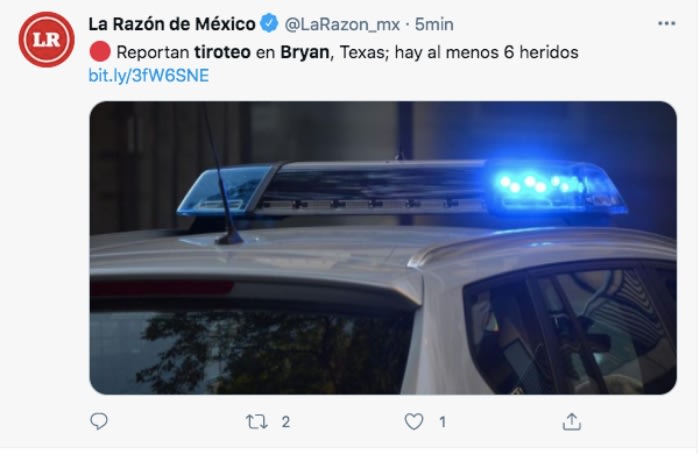Viewport: 700px width, 454px height.
Task: Click the blue flashing siren light in photo
Action: pos(552,187)
